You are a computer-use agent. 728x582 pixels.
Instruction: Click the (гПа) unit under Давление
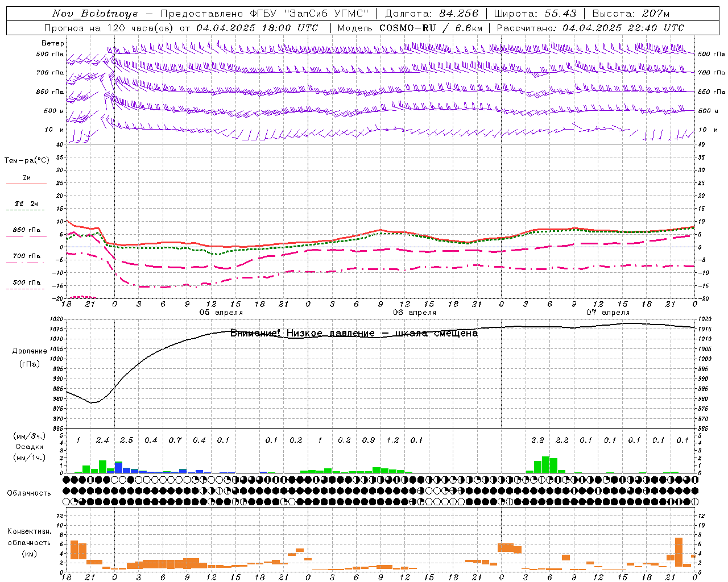coord(30,364)
